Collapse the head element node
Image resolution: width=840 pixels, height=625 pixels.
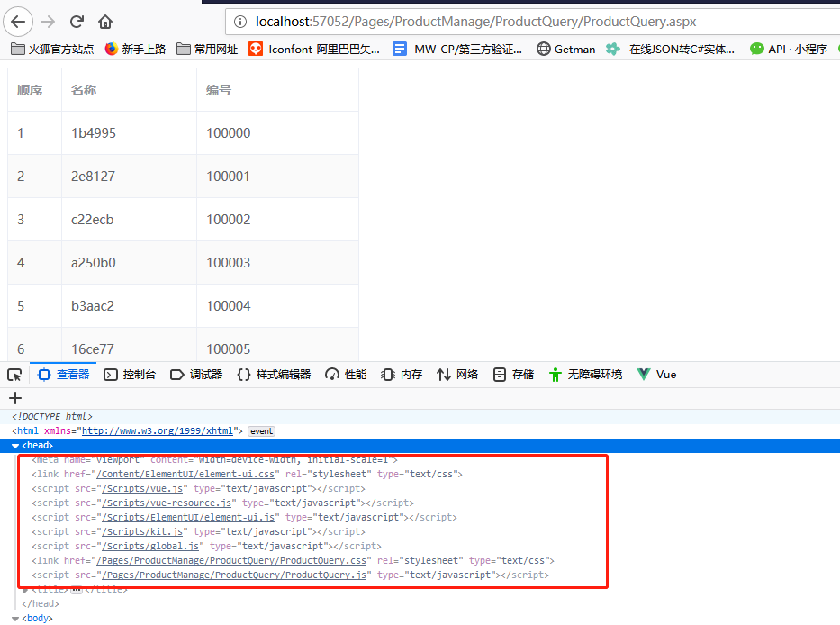click(15, 446)
